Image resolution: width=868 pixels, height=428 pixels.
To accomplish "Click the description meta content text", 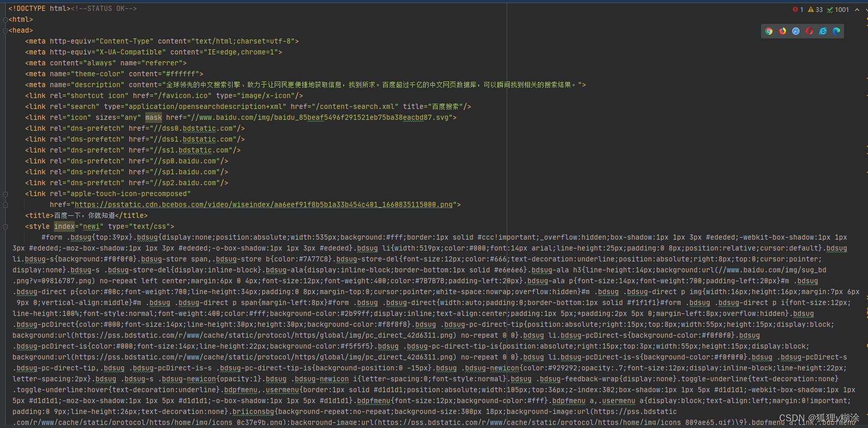I will pos(372,85).
